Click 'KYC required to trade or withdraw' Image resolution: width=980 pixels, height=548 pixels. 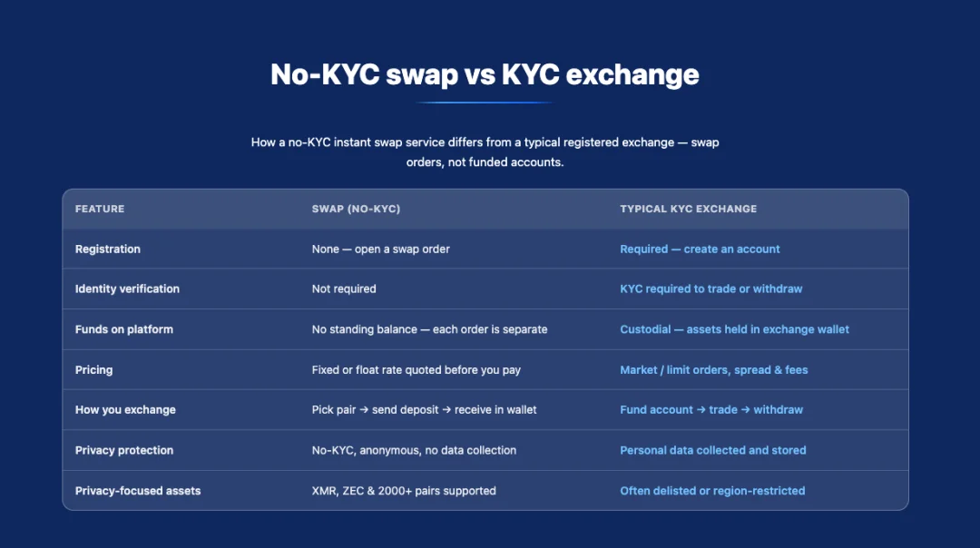710,289
